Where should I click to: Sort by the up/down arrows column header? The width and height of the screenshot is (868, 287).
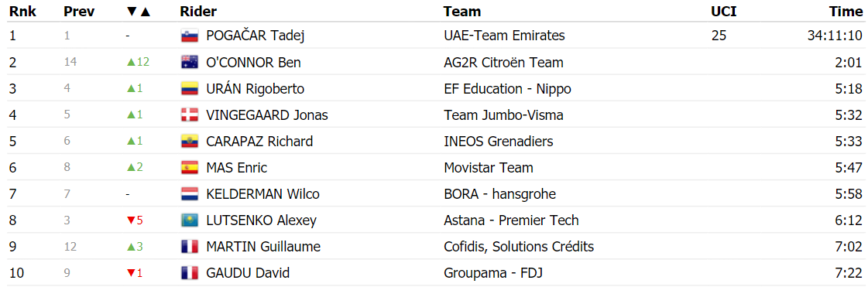pyautogui.click(x=139, y=12)
